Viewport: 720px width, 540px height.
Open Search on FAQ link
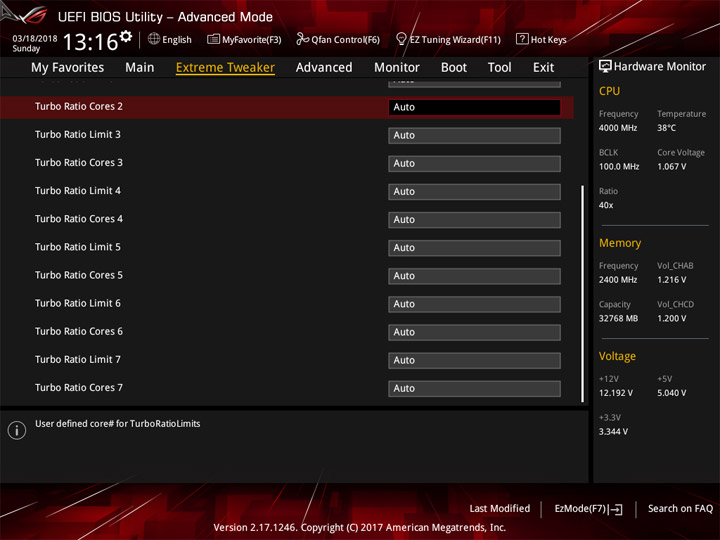[x=681, y=509]
